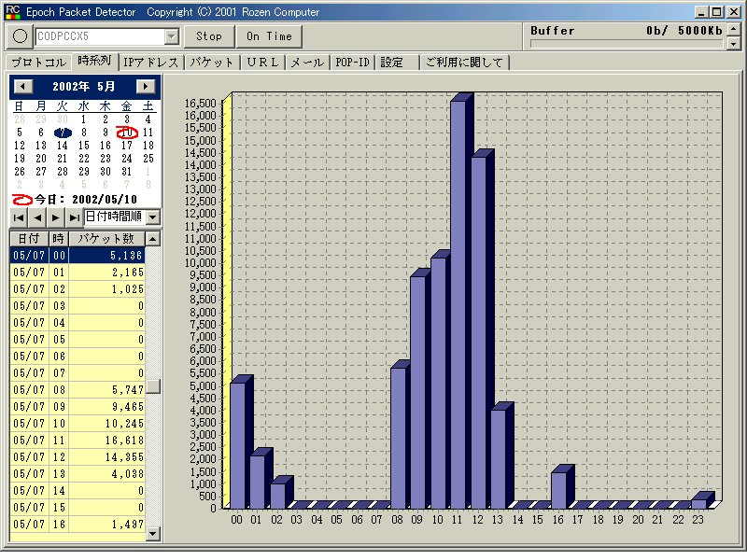Select the 時系列 tab
Screen dimensions: 747x560
tap(94, 61)
